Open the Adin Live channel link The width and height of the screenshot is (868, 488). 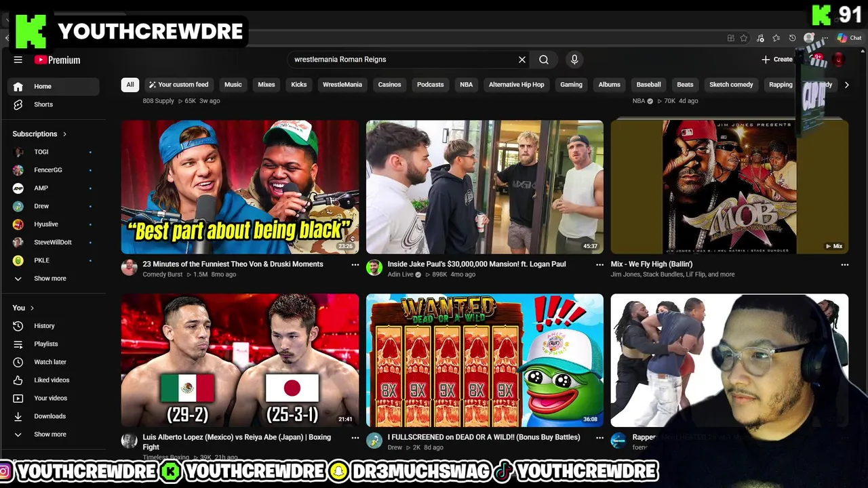[x=400, y=274]
